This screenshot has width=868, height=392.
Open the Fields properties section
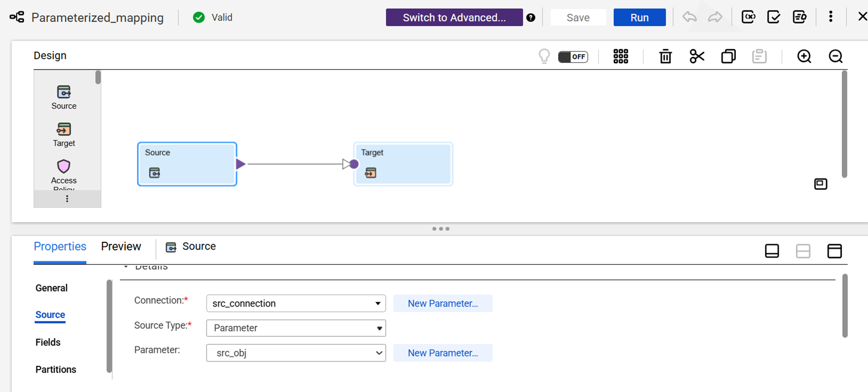[48, 342]
